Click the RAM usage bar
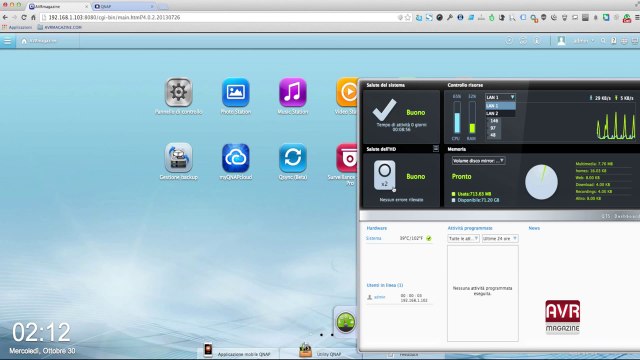 coord(472,118)
